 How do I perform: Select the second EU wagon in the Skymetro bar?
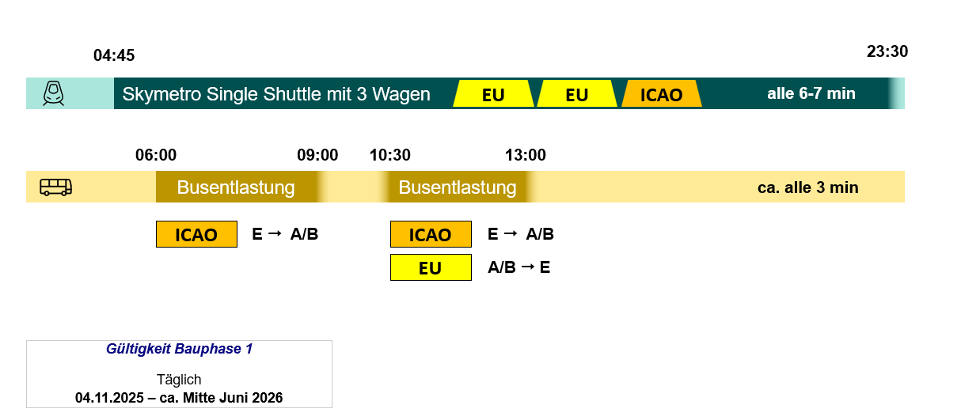(x=577, y=94)
